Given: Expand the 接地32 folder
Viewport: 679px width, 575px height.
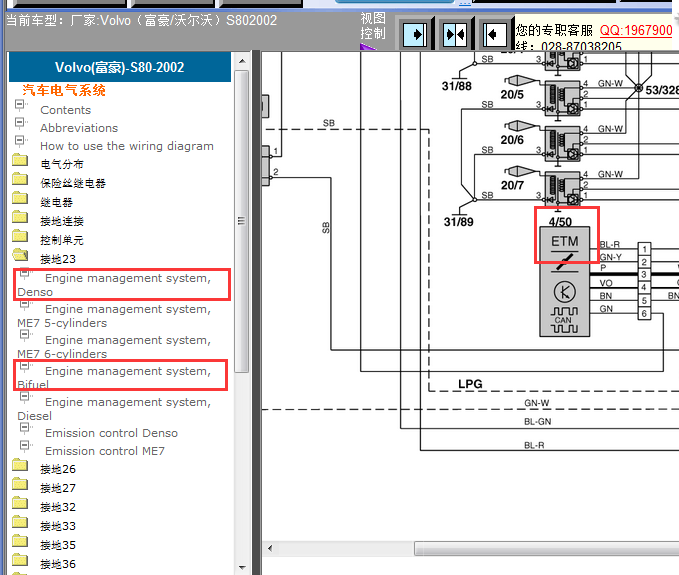Looking at the screenshot, I should click(x=58, y=507).
